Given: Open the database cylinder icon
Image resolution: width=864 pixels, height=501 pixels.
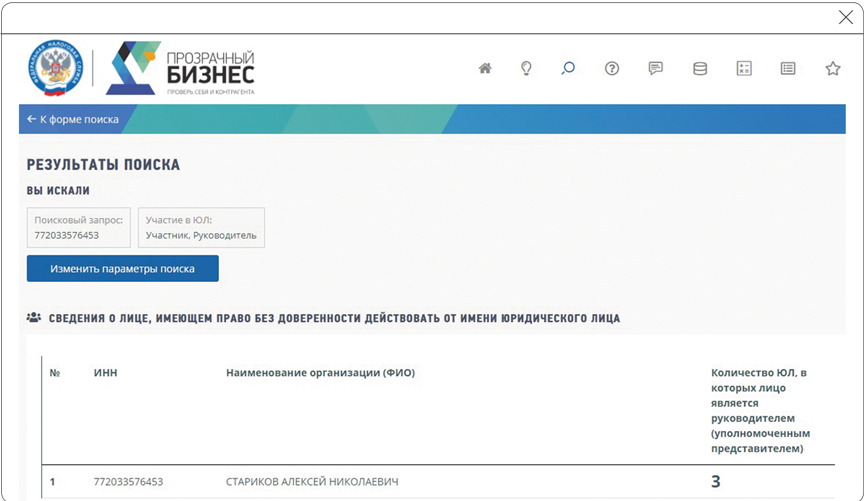Looking at the screenshot, I should click(700, 69).
